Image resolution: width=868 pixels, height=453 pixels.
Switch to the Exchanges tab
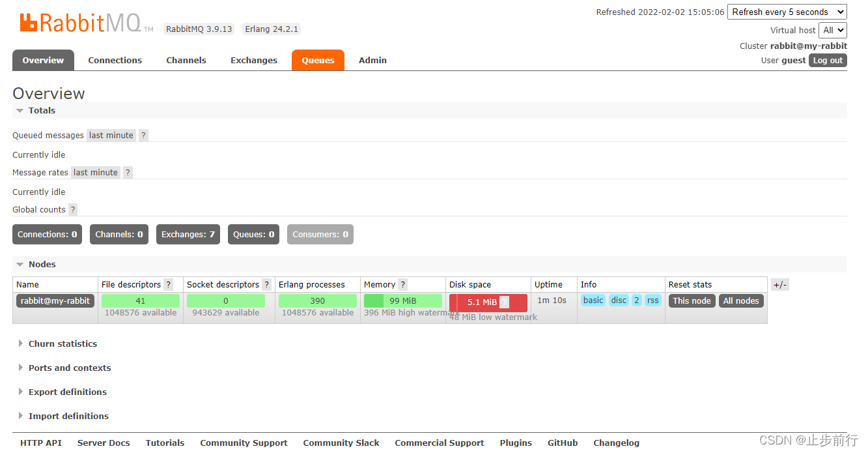tap(254, 60)
